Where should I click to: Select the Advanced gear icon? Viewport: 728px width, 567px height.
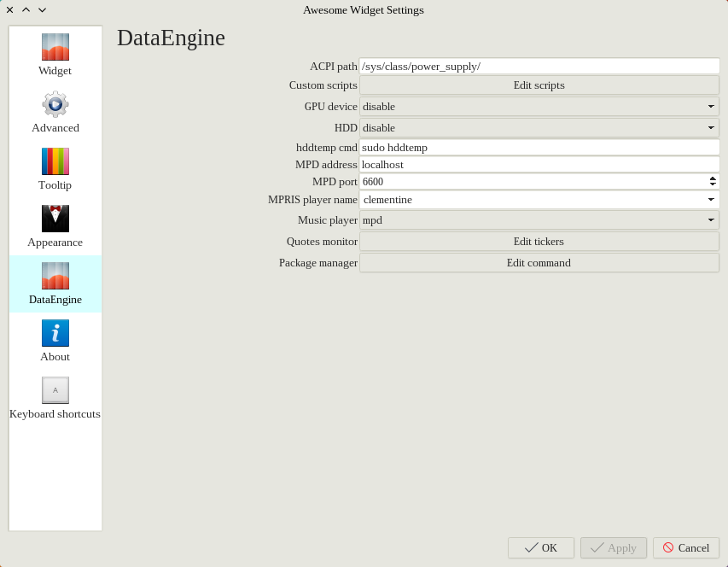[55, 104]
